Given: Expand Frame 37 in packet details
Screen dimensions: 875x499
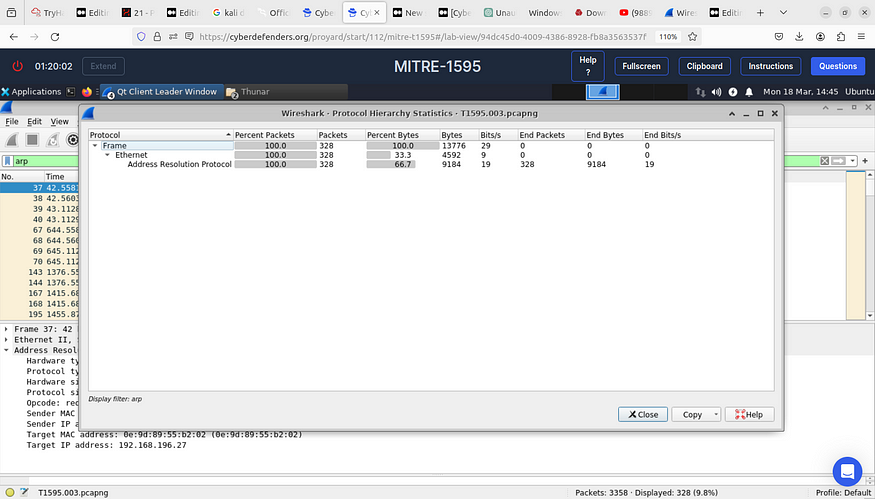Looking at the screenshot, I should pyautogui.click(x=6, y=329).
